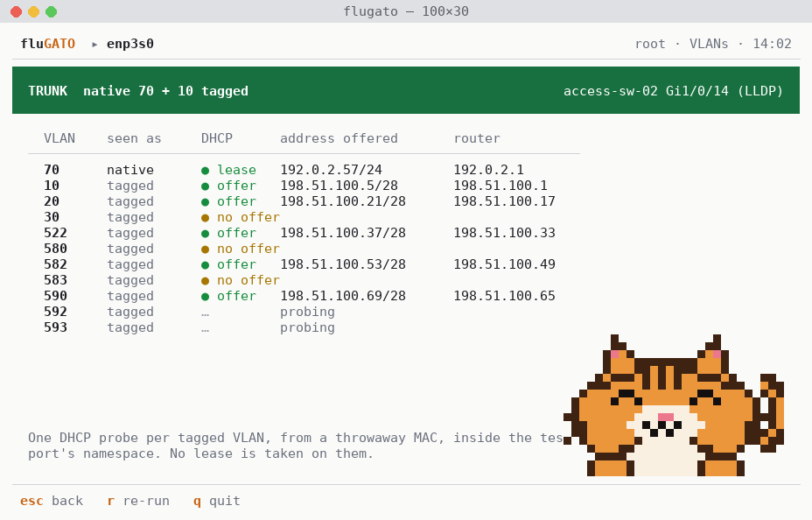
Task: Click the VLAN column header
Action: (59, 138)
